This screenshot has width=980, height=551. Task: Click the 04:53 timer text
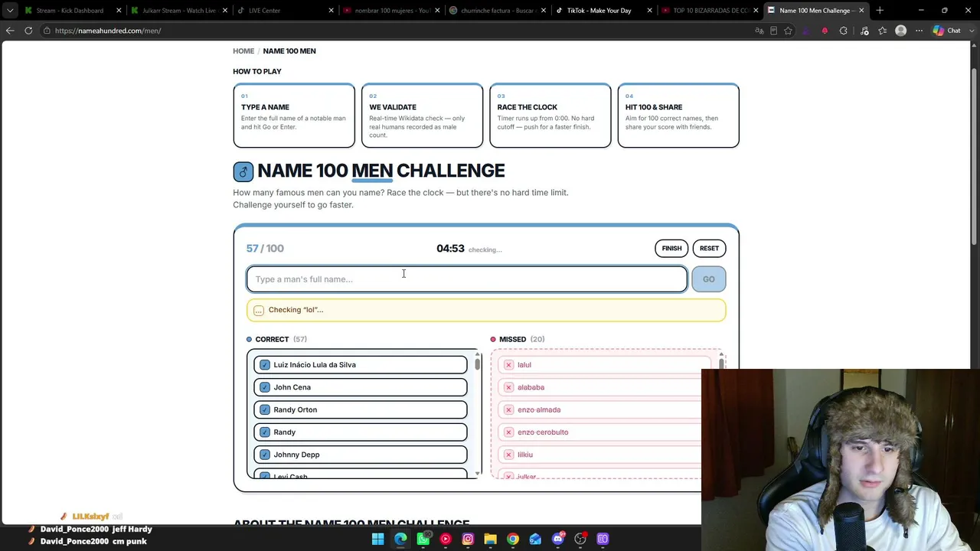450,248
